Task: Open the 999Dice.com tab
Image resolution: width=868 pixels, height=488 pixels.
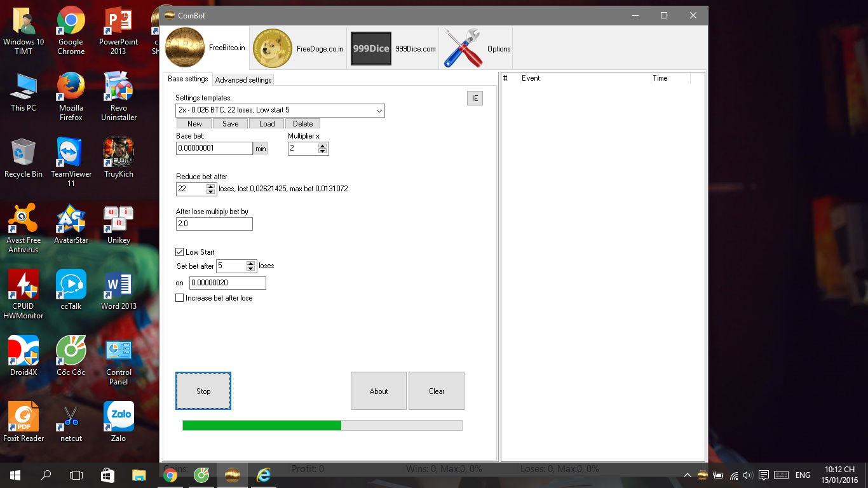Action: pyautogui.click(x=393, y=48)
